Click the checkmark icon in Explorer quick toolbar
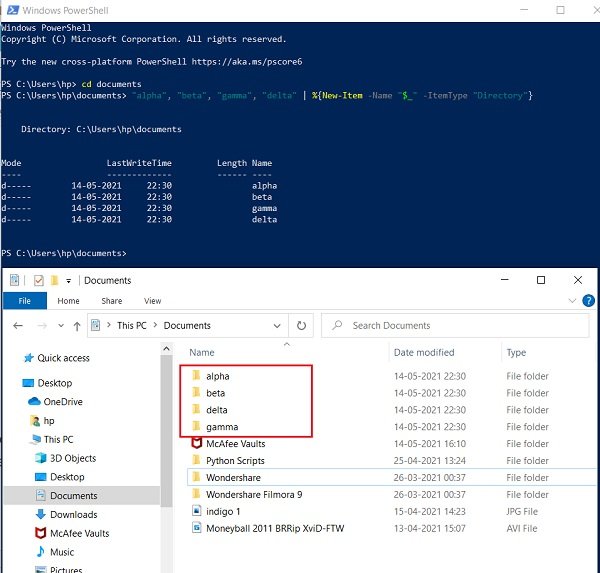 coord(39,281)
